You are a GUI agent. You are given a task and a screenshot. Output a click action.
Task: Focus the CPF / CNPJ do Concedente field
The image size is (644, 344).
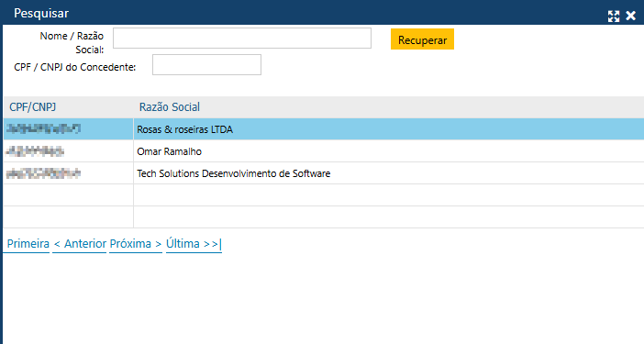(x=206, y=65)
